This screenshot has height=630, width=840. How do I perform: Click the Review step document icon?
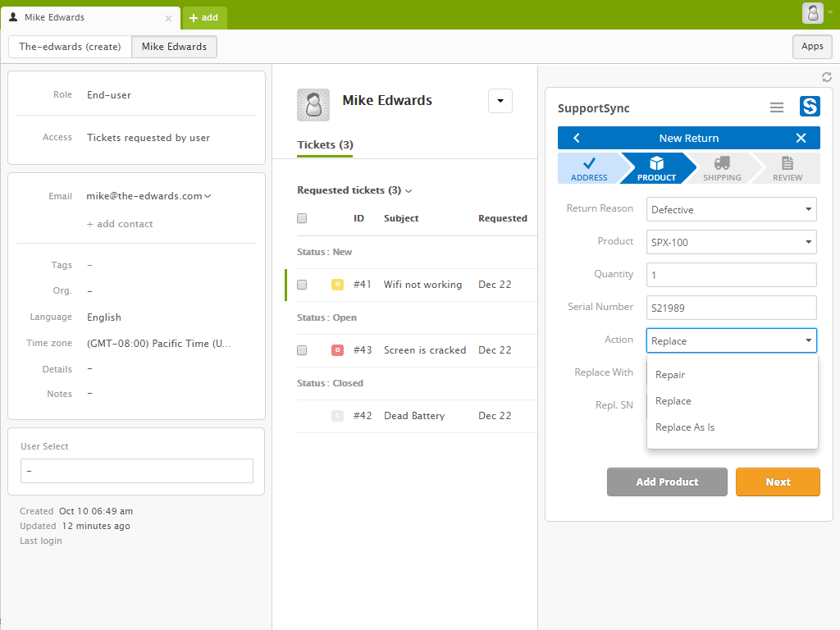click(x=787, y=163)
